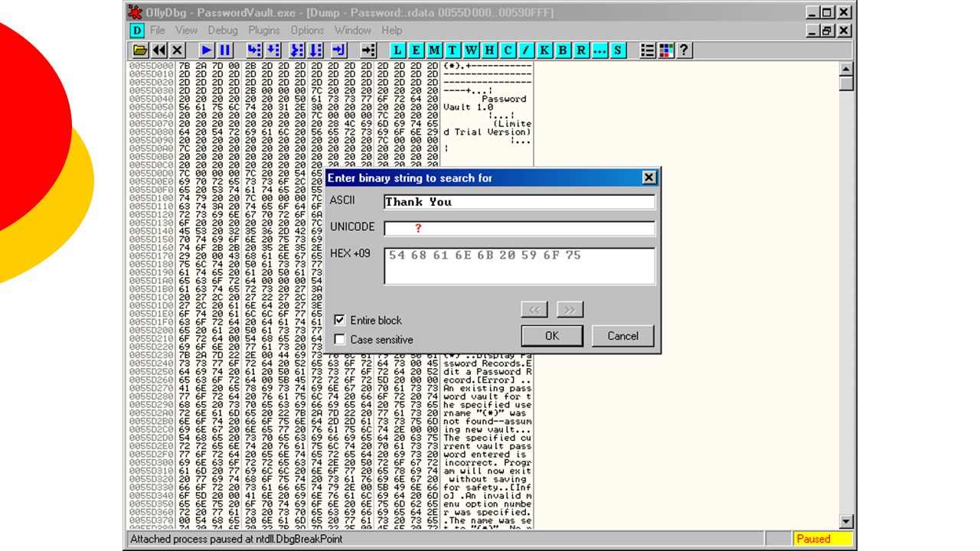This screenshot has height=551, width=980.
Task: Restore the inner dump child window
Action: (827, 31)
